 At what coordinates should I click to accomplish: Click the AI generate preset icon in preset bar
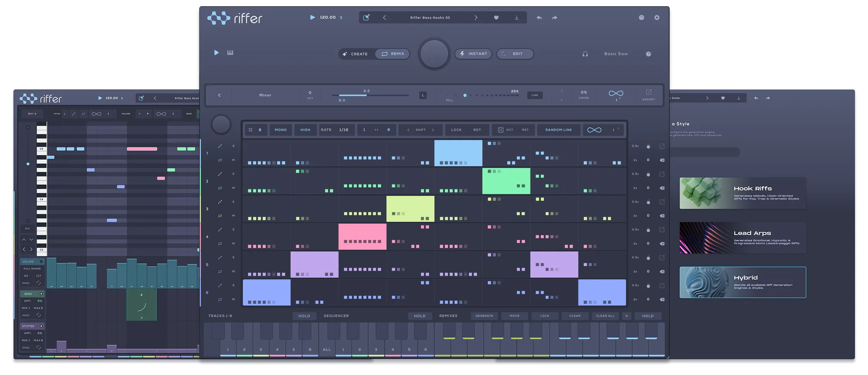click(366, 17)
